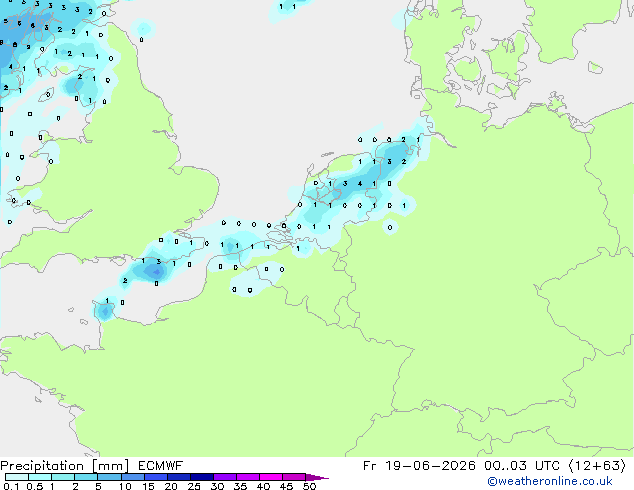Click the legend label '0.1'
Viewport: 634px width, 490px height.
[11, 486]
